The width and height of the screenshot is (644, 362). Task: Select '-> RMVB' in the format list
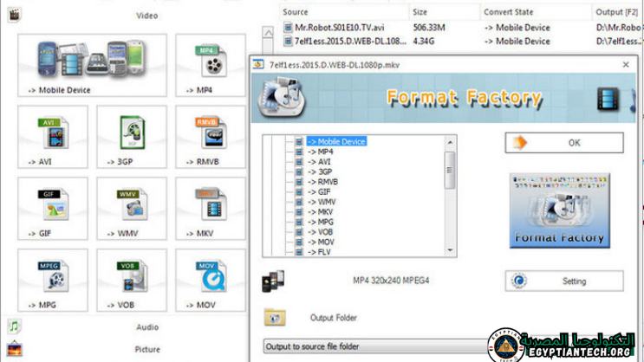[322, 182]
